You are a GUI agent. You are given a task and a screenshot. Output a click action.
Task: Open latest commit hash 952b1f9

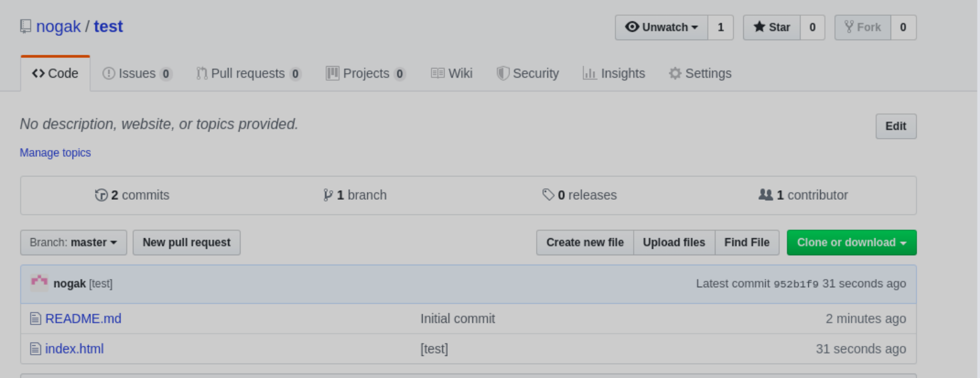[x=796, y=284]
